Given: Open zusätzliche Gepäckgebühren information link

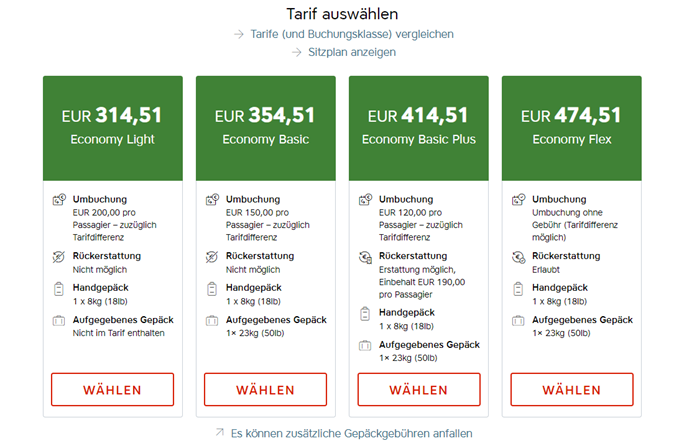Looking at the screenshot, I should [x=351, y=433].
